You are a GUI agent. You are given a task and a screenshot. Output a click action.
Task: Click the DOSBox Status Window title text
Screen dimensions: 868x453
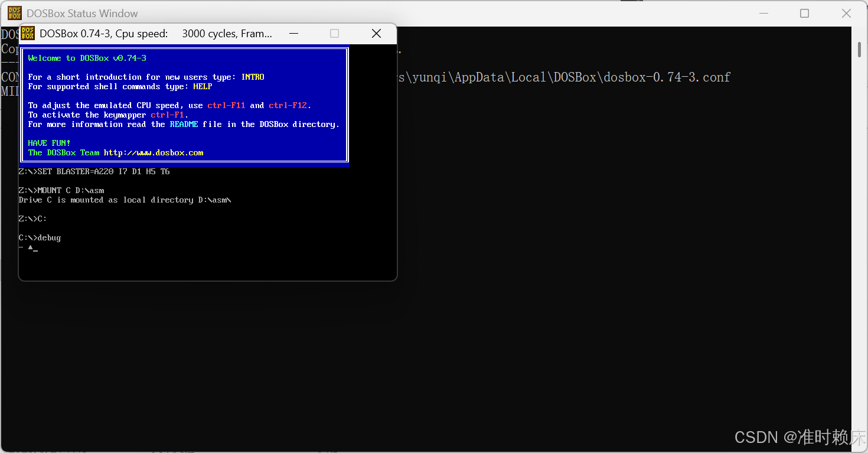(82, 13)
